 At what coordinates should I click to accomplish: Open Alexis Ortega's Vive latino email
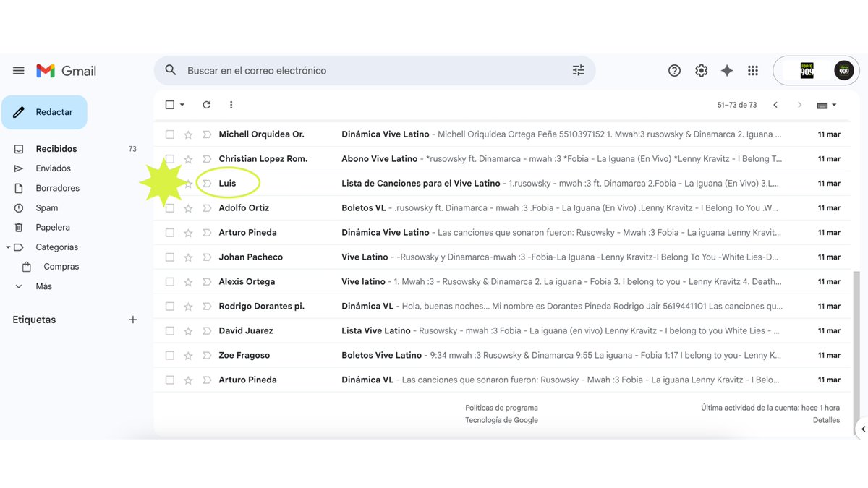502,282
